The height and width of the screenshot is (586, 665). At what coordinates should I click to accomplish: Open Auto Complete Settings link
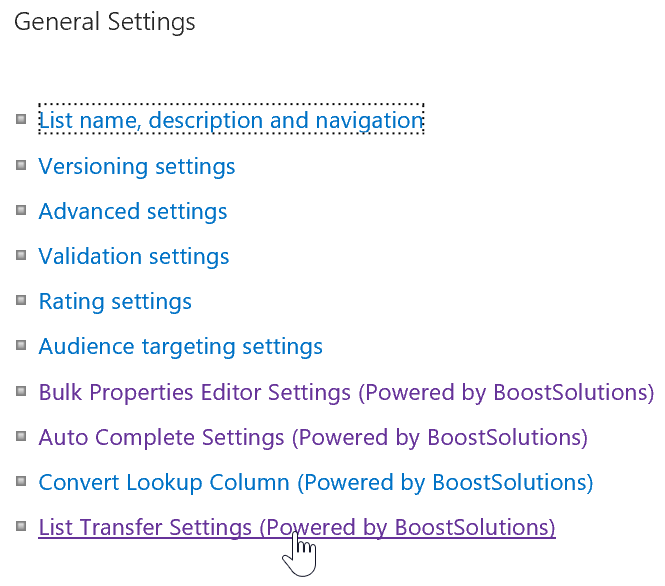tap(313, 437)
